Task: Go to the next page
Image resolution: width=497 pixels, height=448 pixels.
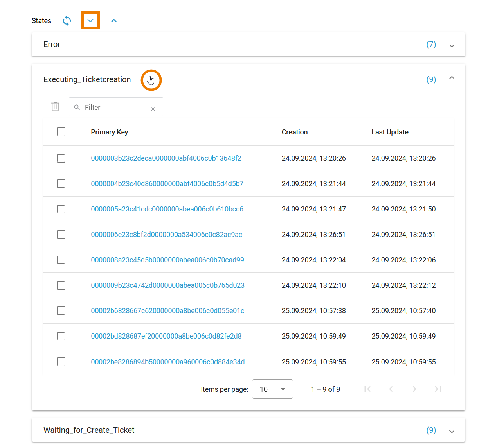Action: tap(414, 389)
